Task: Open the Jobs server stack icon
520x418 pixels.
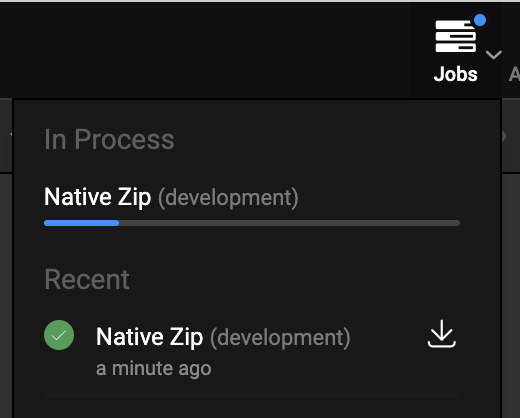Action: 456,36
